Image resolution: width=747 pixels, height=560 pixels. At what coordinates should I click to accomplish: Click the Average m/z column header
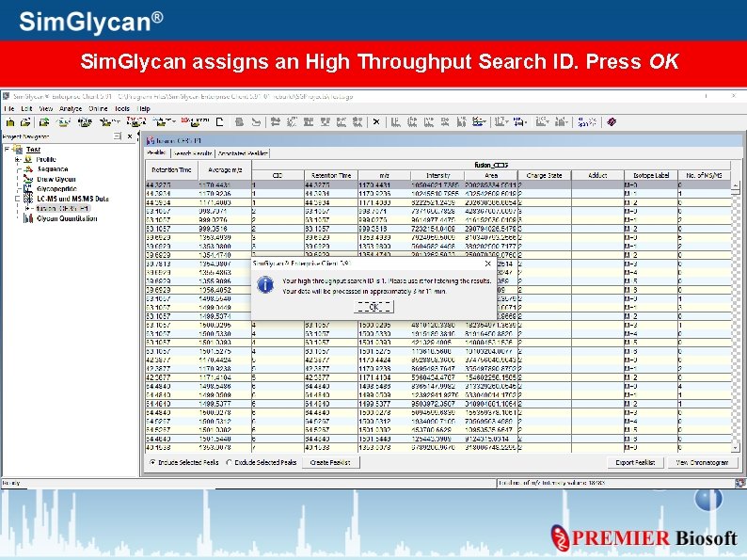[x=225, y=170]
